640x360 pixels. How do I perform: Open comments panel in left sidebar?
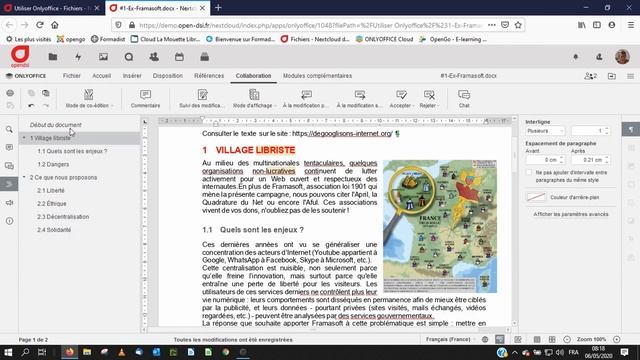tap(9, 147)
